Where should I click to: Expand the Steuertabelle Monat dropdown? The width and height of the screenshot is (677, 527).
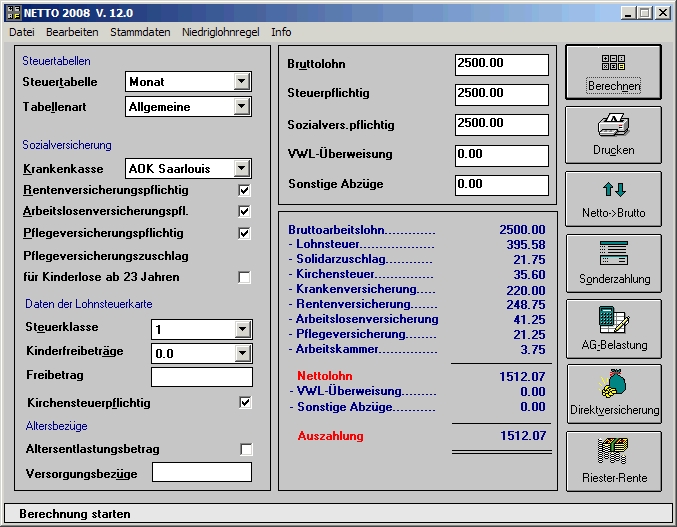(x=241, y=81)
